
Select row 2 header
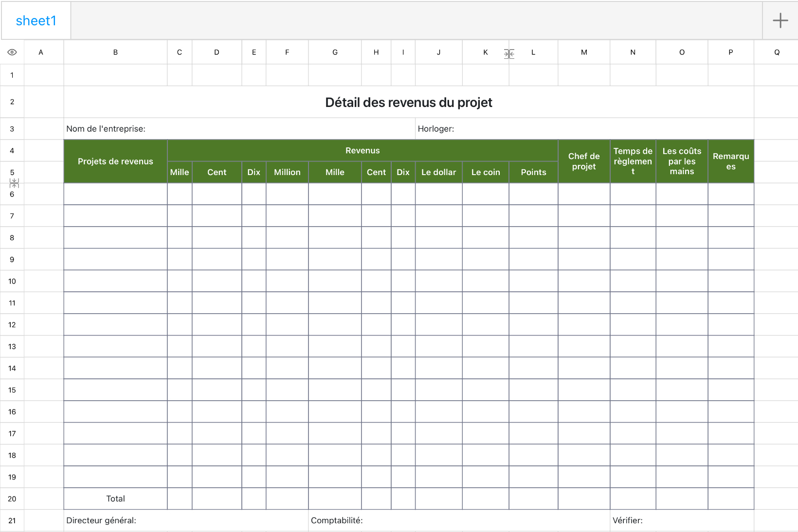(x=12, y=102)
